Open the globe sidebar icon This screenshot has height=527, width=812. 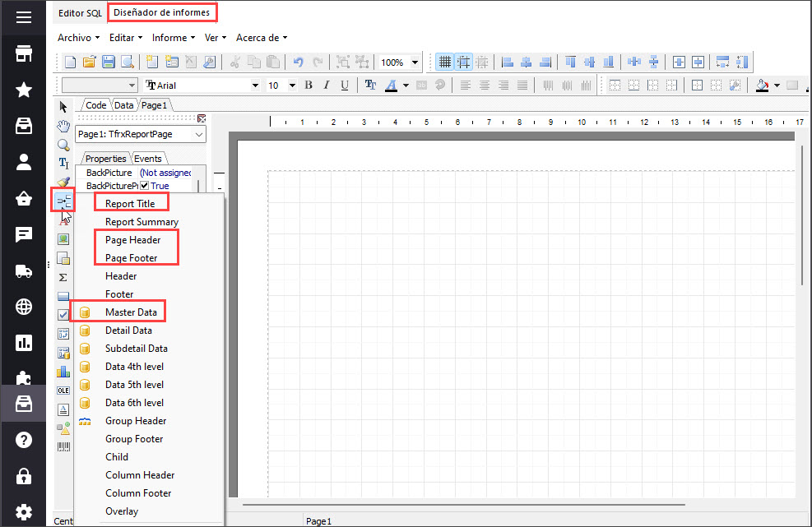23,307
